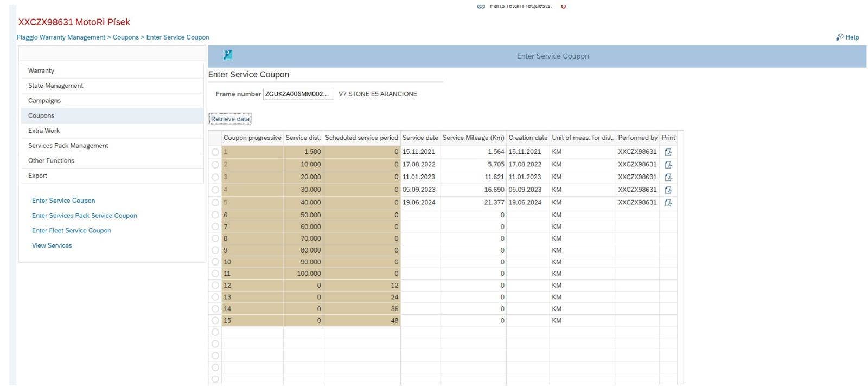The height and width of the screenshot is (388, 868).
Task: Open the Other Functions menu
Action: (112, 160)
